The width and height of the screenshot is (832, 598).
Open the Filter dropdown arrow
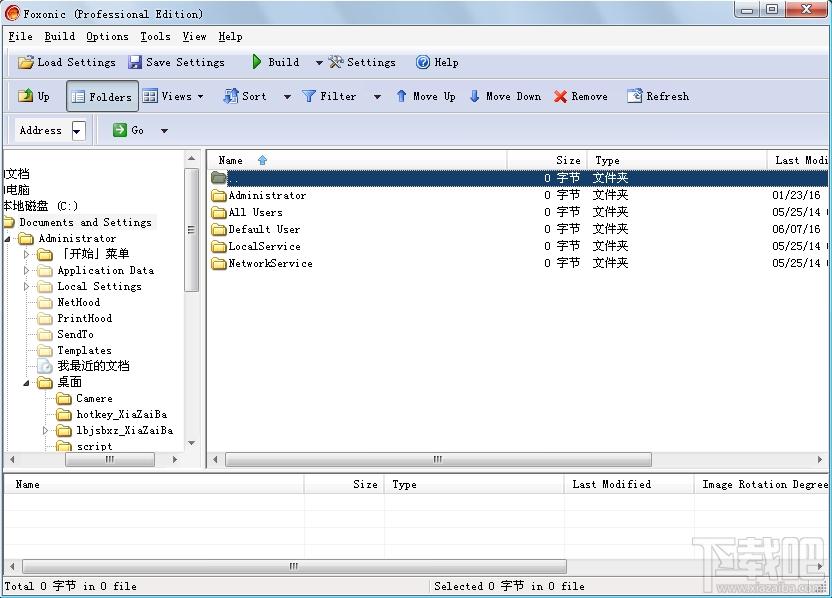coord(377,97)
